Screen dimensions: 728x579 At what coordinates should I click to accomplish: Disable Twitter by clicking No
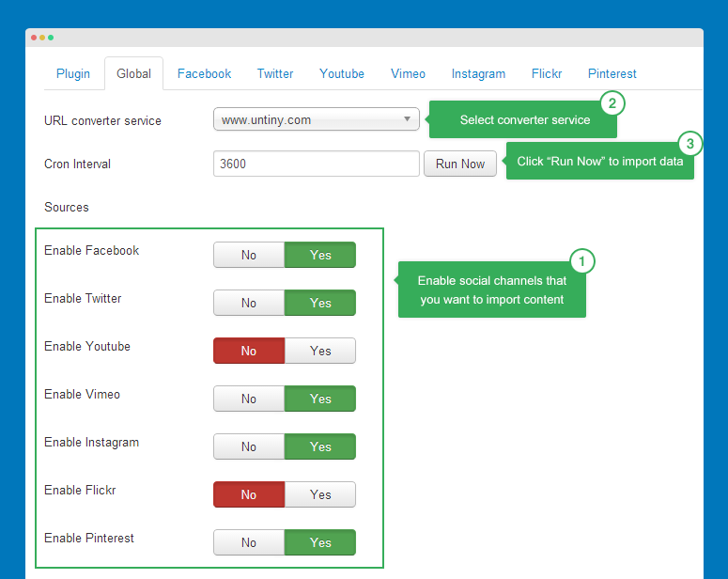pos(249,303)
